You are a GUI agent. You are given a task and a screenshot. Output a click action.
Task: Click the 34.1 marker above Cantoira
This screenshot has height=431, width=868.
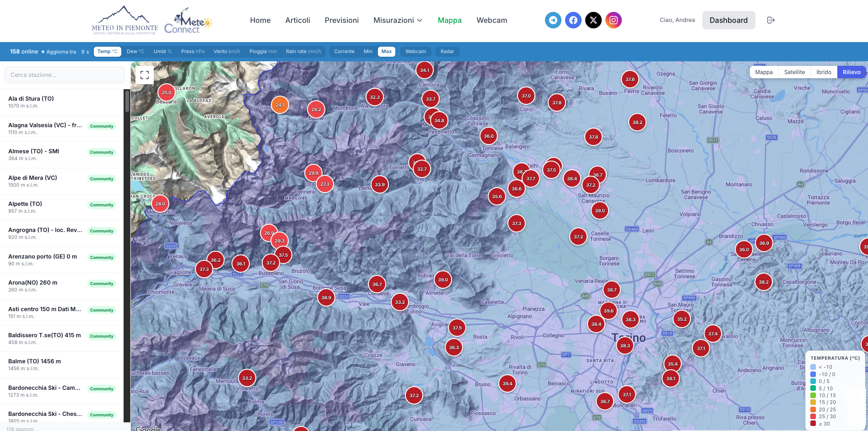tap(425, 70)
